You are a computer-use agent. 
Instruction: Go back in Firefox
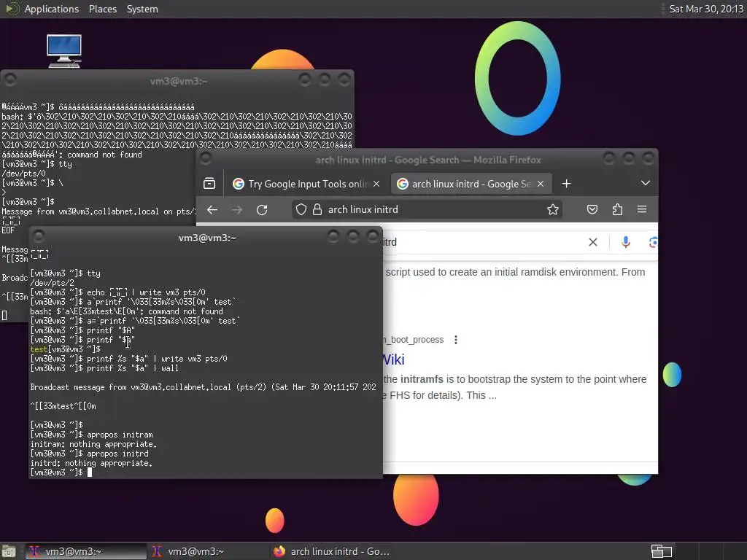pos(212,209)
